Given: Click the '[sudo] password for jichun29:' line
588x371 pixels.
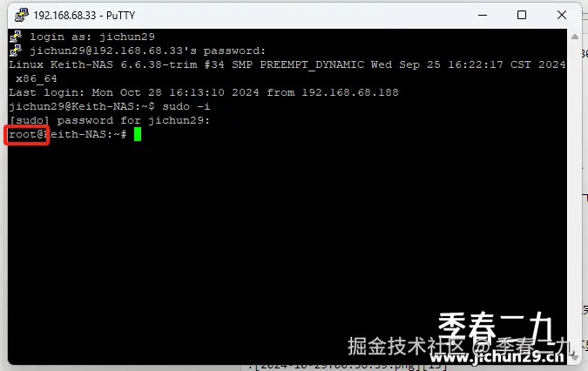Looking at the screenshot, I should tap(110, 121).
